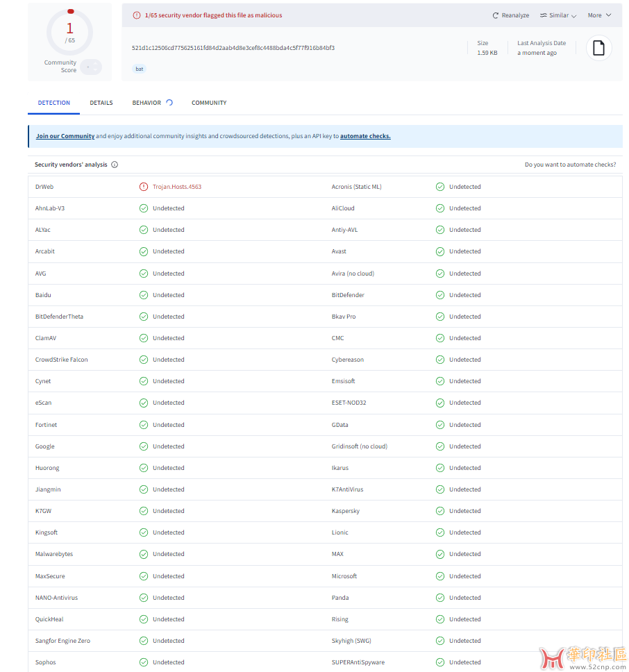Viewport: 629px width, 672px height.
Task: Click Undetected result for Ikarus
Action: coord(465,468)
